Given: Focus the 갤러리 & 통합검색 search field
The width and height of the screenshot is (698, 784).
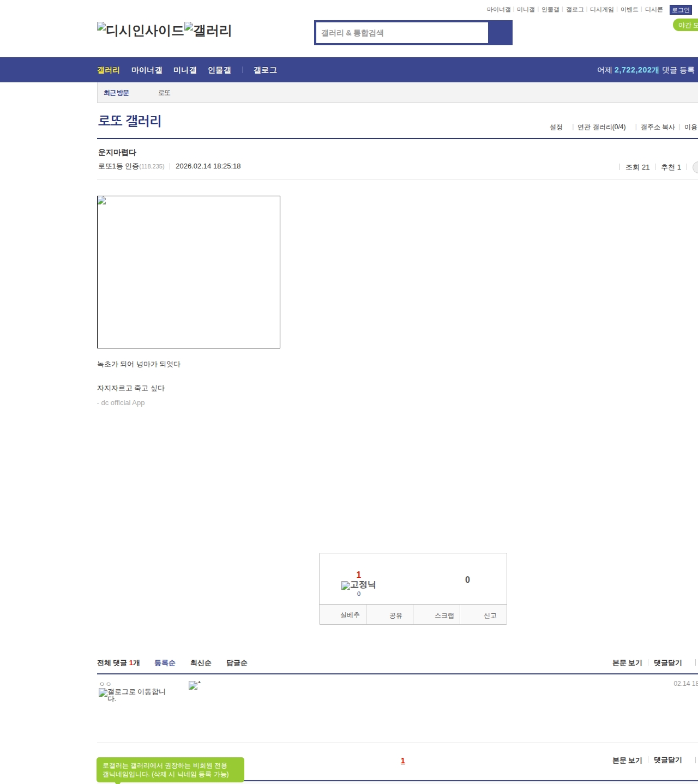Looking at the screenshot, I should coord(402,33).
